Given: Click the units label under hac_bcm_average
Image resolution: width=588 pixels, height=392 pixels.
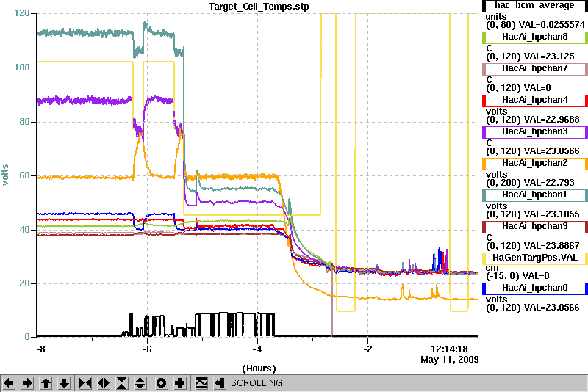Looking at the screenshot, I should click(x=495, y=17).
